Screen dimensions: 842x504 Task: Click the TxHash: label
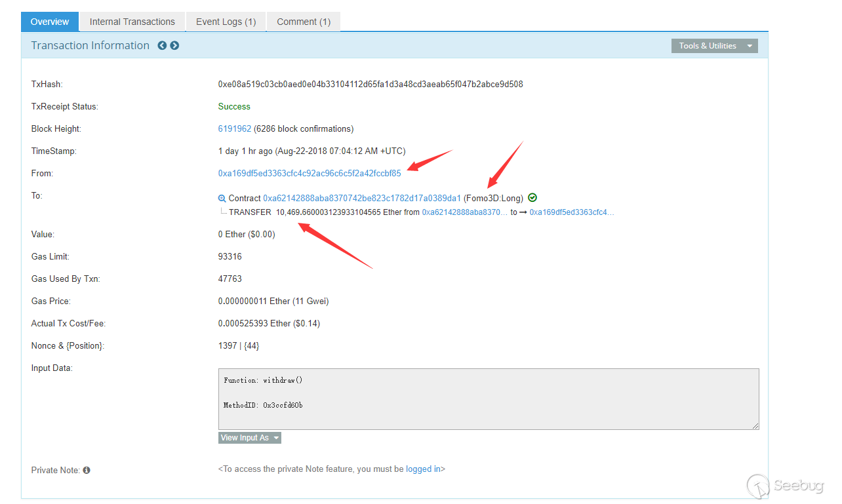click(47, 85)
